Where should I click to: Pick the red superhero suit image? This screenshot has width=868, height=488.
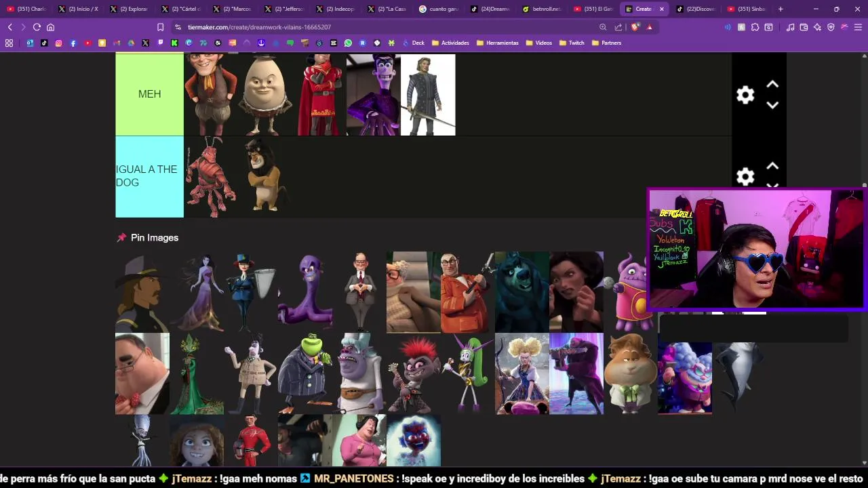coord(251,441)
